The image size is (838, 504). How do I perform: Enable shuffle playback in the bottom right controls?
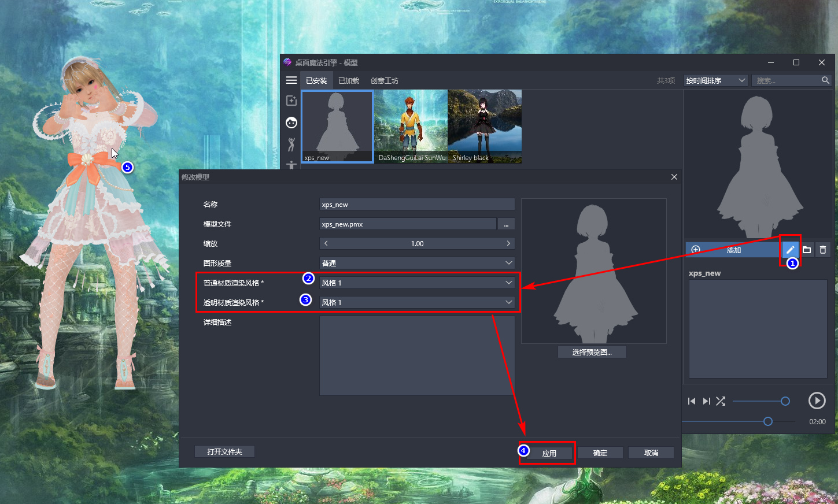(721, 401)
